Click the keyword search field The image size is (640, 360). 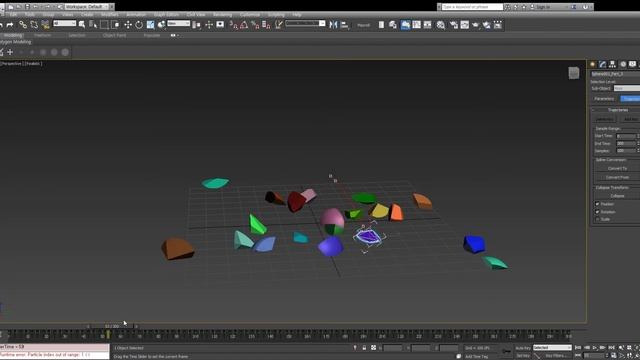(473, 7)
